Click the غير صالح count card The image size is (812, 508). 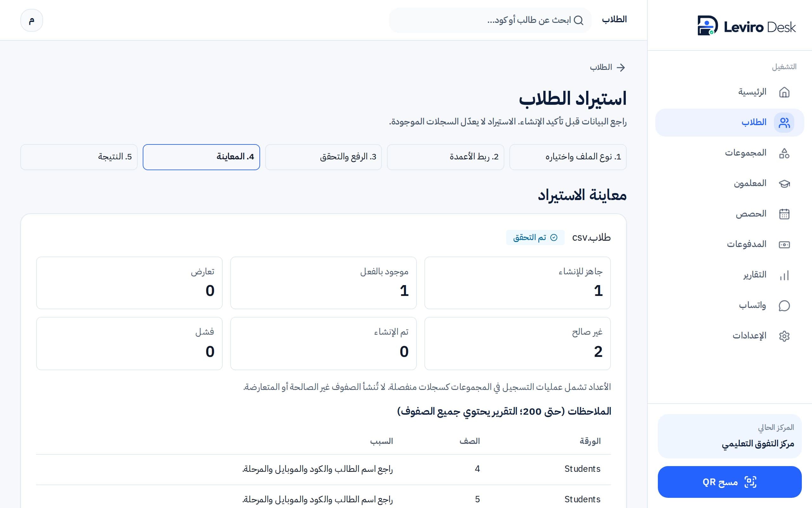pyautogui.click(x=517, y=343)
